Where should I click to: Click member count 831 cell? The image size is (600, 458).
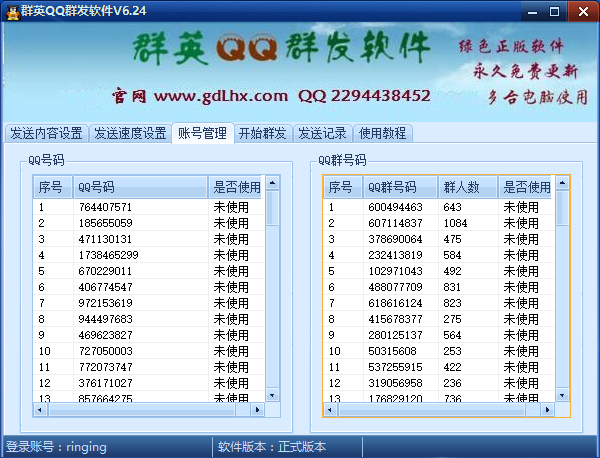point(452,287)
